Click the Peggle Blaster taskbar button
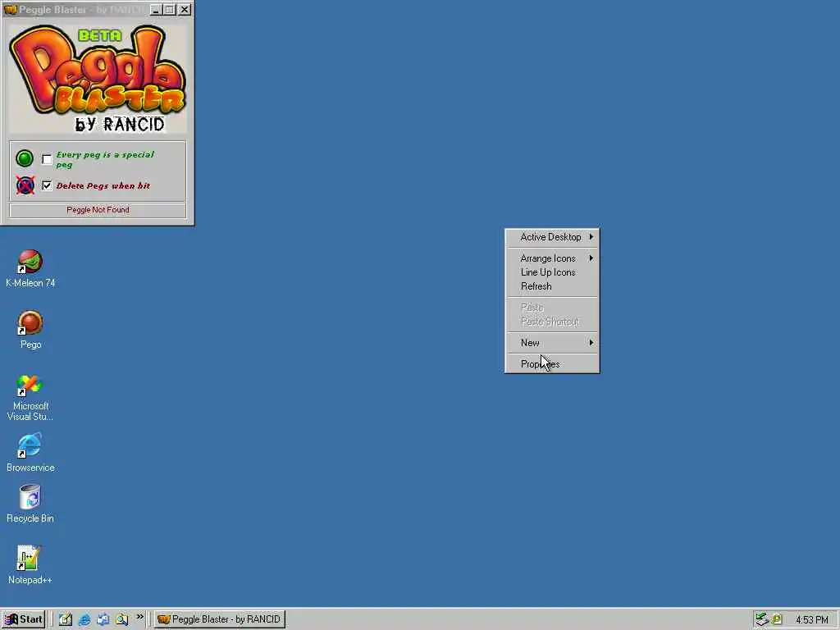The image size is (840, 630). 220,619
